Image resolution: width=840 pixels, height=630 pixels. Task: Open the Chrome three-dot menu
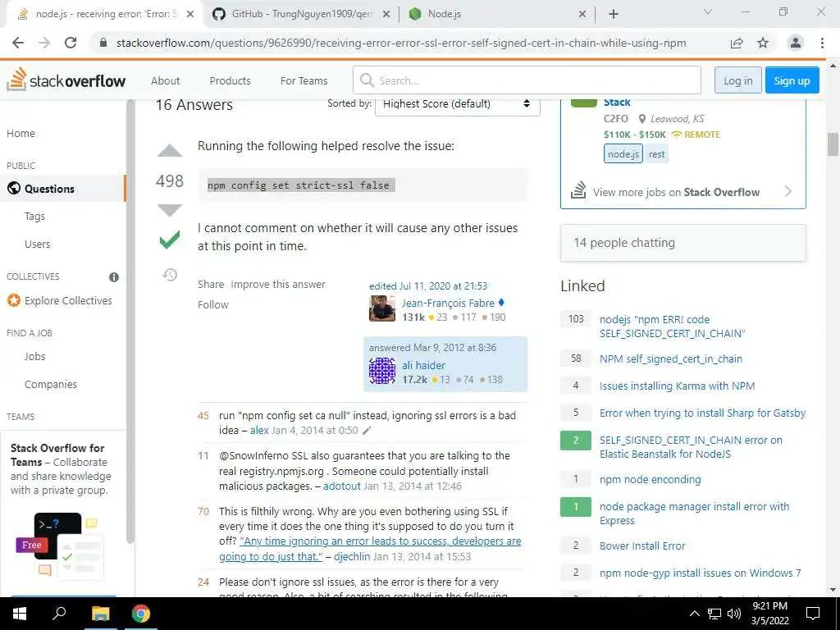pos(822,43)
